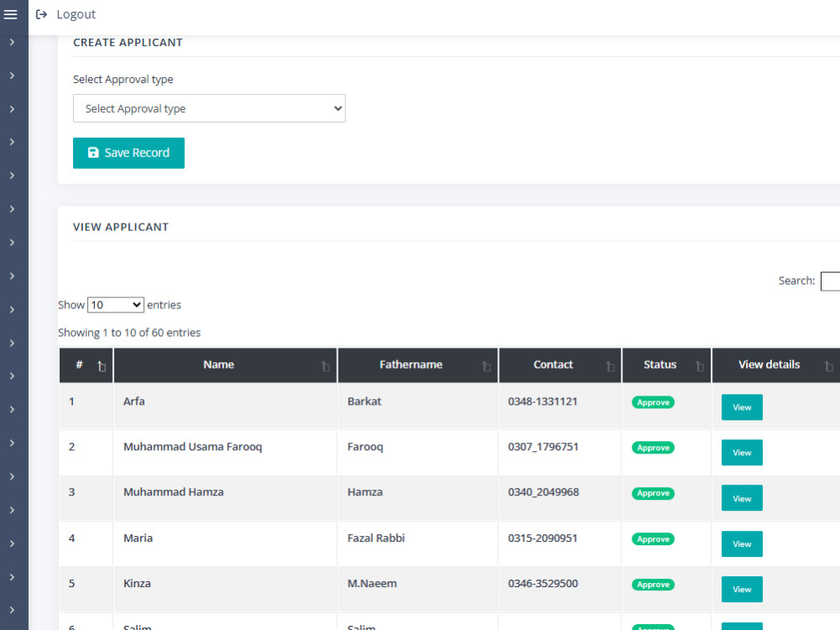This screenshot has width=840, height=630.
Task: Click contact number 0348-1331121
Action: 543,402
